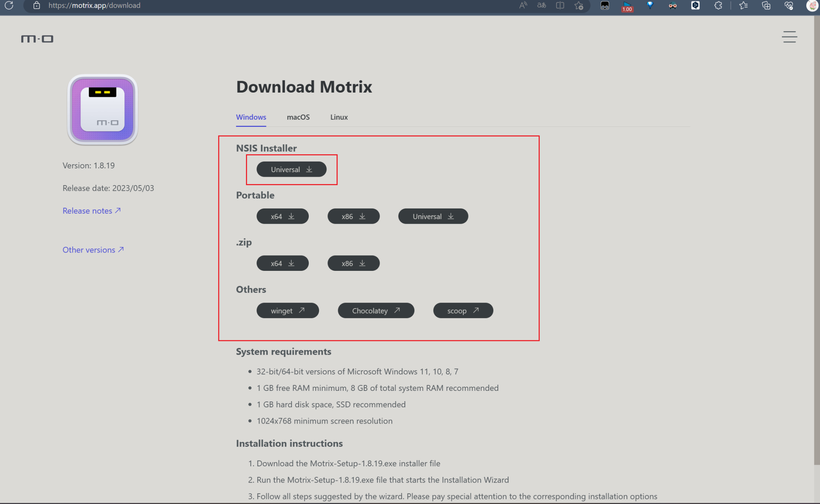This screenshot has width=820, height=504.
Task: Click the Installation instructions heading
Action: (x=289, y=443)
